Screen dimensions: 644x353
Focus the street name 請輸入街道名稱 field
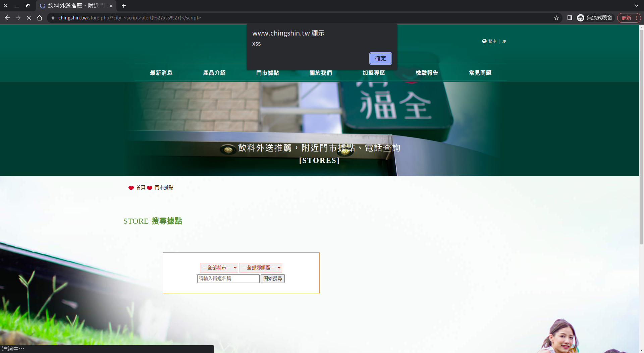pyautogui.click(x=228, y=279)
